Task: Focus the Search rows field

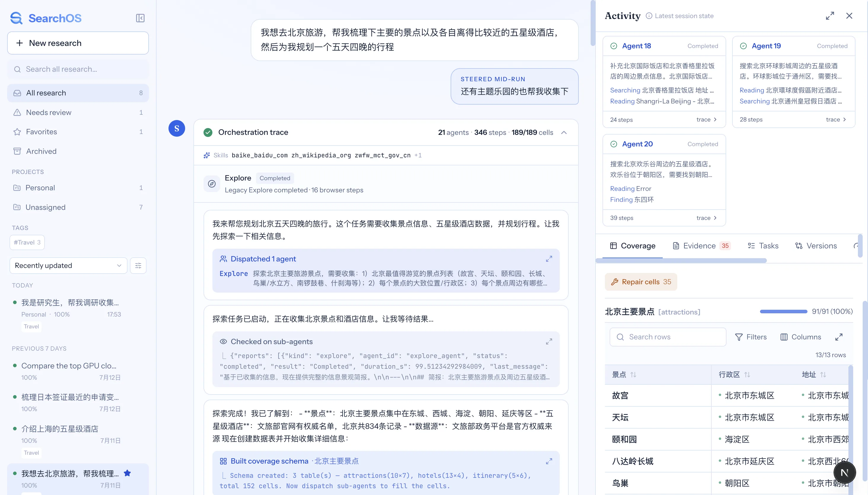Action: [x=667, y=337]
